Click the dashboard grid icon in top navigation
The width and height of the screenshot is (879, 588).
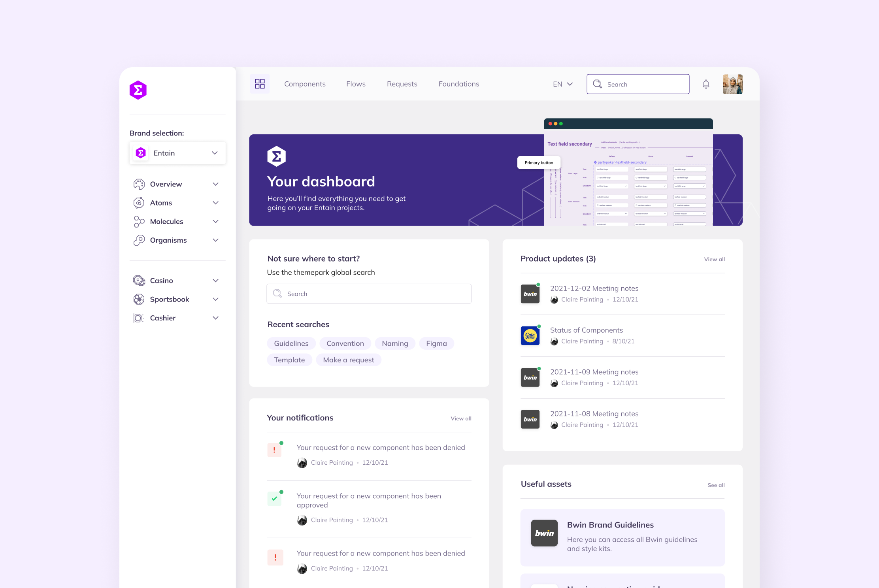(260, 84)
